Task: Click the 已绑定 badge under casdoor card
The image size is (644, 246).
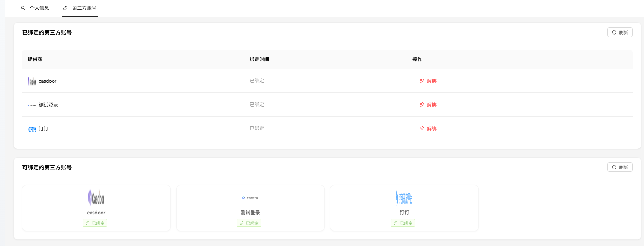Action: tap(95, 223)
